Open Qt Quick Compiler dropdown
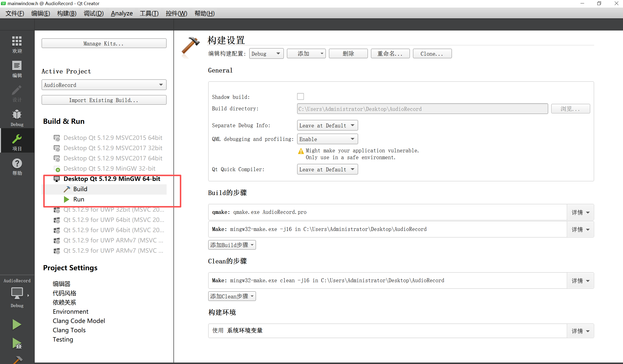The height and width of the screenshot is (364, 623). click(x=327, y=169)
